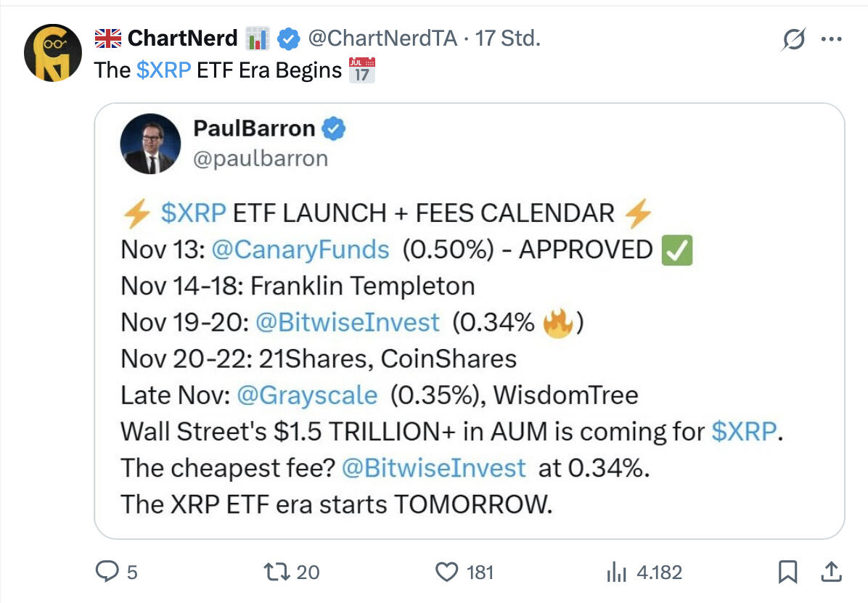Image resolution: width=868 pixels, height=603 pixels.
Task: Click the Grok explain icon
Action: (793, 40)
